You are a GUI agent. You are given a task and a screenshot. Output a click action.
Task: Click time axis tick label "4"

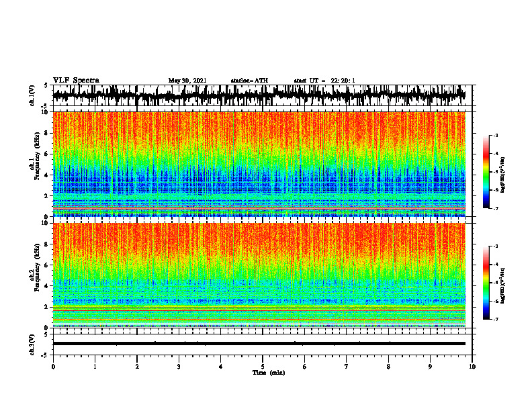221,367
